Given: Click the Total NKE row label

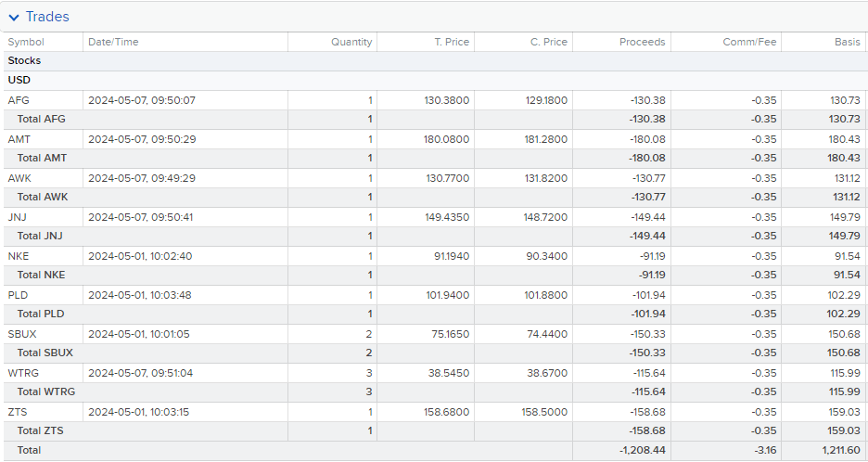Looking at the screenshot, I should point(41,275).
